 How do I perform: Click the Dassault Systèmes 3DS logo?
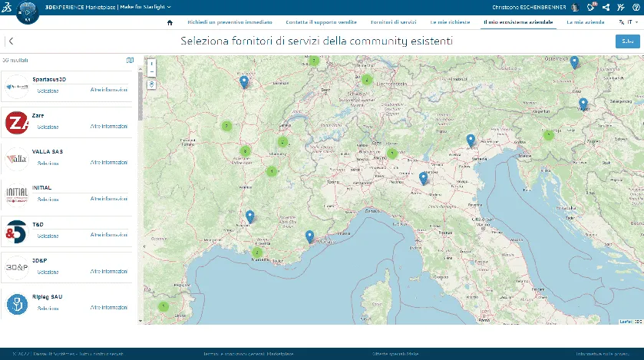pos(7,7)
